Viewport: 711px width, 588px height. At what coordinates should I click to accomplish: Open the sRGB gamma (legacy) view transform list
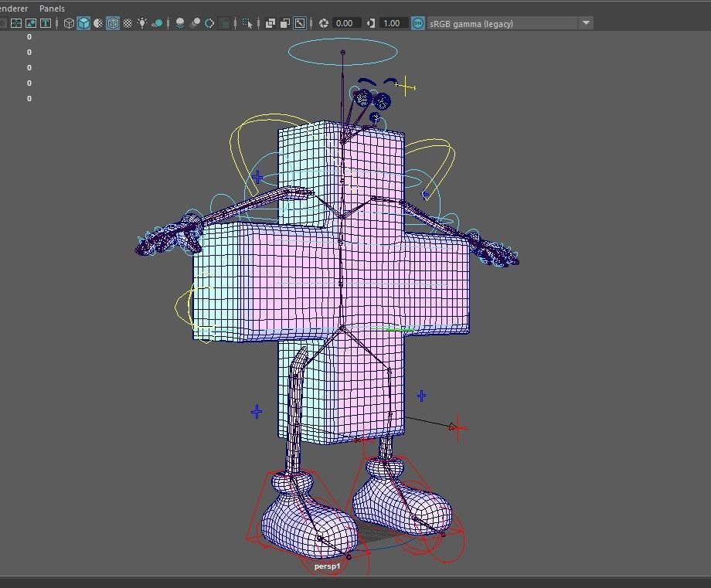pos(509,23)
